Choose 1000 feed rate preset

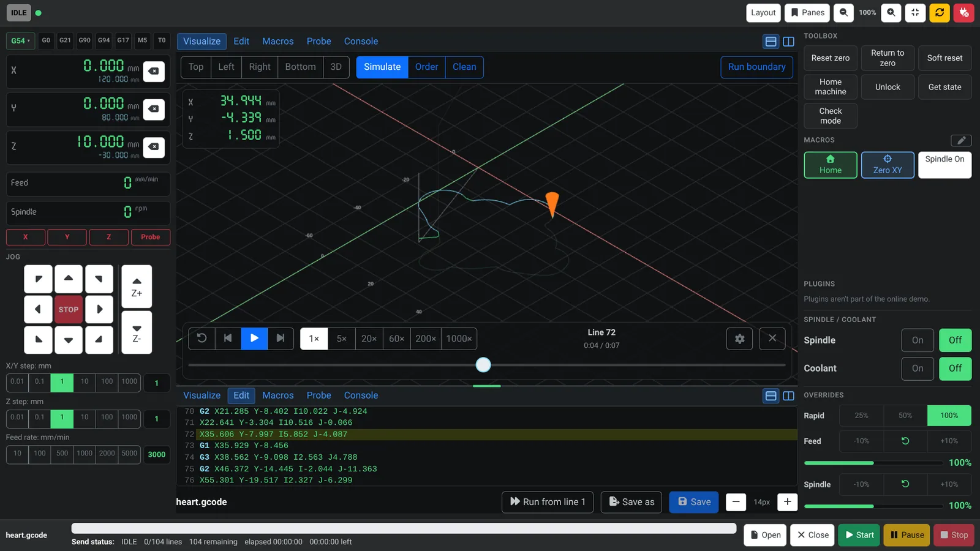(85, 454)
